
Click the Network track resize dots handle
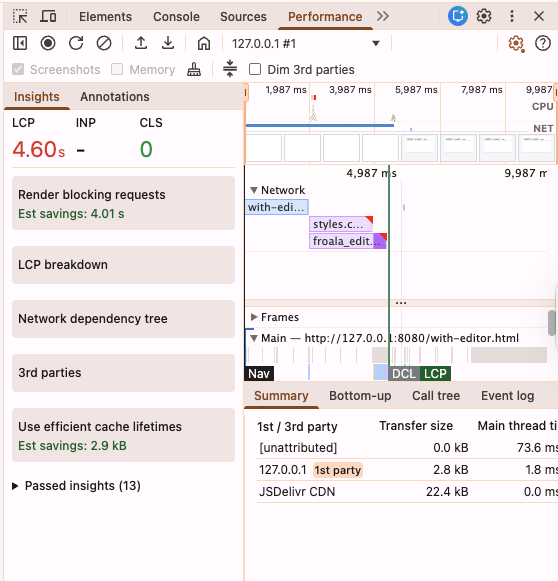pyautogui.click(x=401, y=303)
